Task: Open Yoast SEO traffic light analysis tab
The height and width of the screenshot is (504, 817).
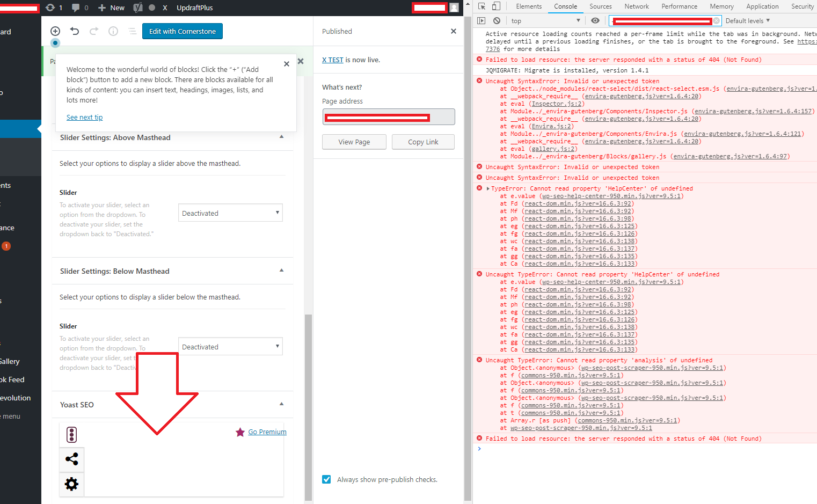Action: (x=71, y=434)
